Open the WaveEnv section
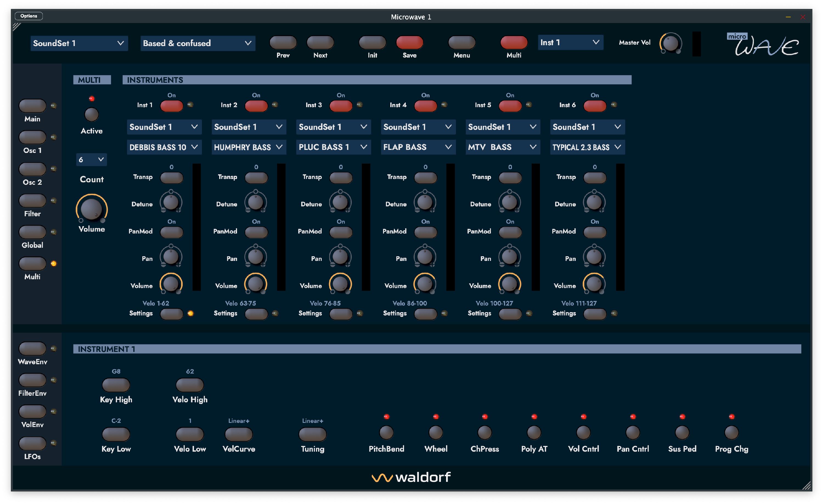Image resolution: width=823 pixels, height=504 pixels. point(32,348)
